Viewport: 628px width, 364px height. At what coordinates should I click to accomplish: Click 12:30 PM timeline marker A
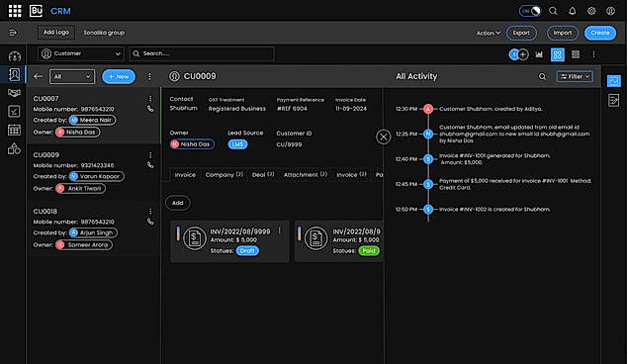pos(428,109)
